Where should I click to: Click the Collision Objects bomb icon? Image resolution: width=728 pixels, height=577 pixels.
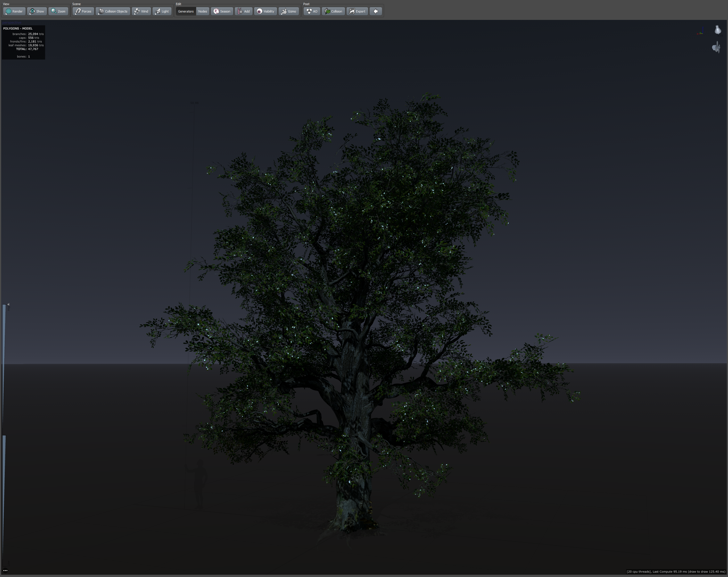pos(101,11)
